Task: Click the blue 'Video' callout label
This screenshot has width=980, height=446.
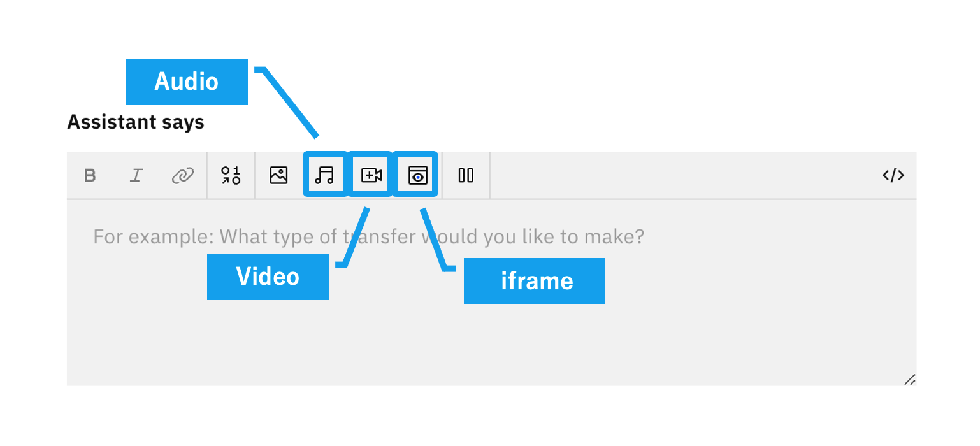Action: (x=268, y=277)
